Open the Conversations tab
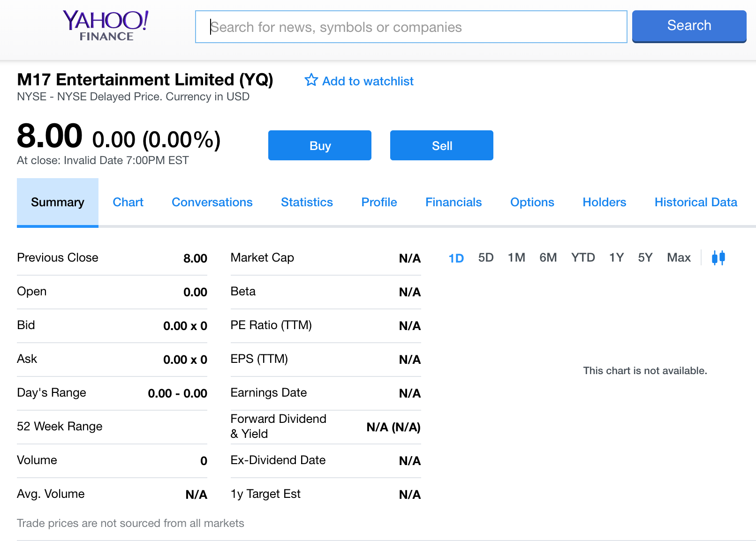Screen dimensions: 756x541 coord(212,202)
